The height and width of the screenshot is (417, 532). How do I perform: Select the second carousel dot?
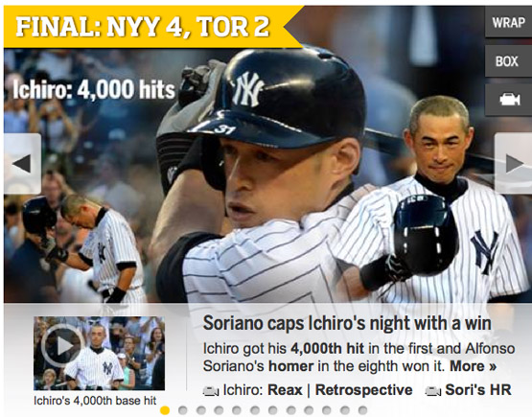182,410
